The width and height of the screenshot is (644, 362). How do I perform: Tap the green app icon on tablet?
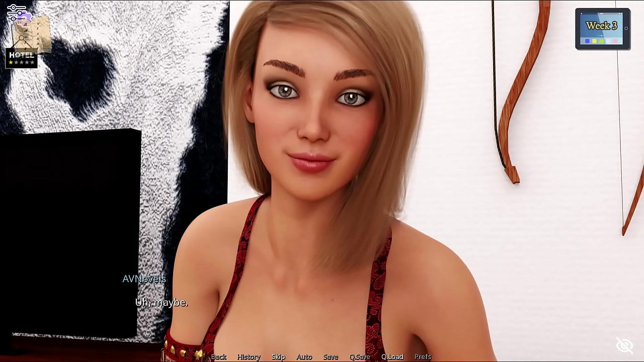point(601,41)
